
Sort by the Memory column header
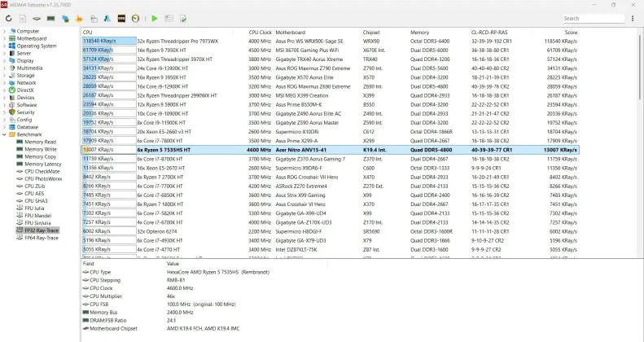pyautogui.click(x=419, y=33)
